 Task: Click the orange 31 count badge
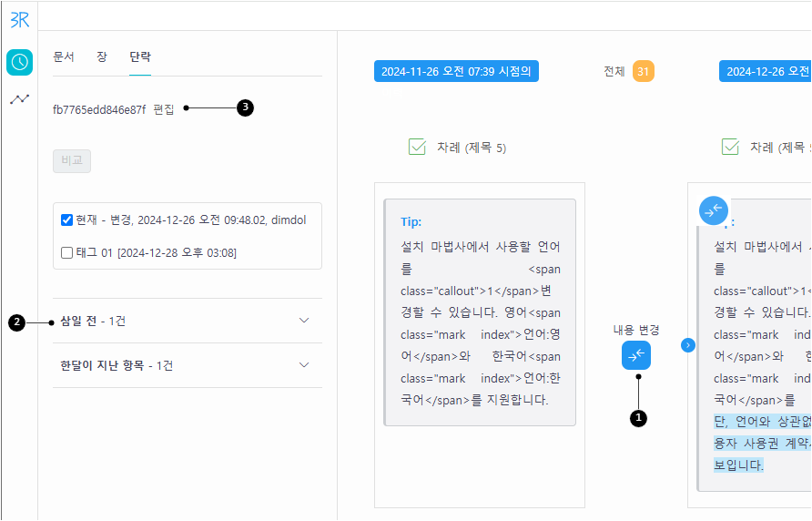[x=644, y=71]
